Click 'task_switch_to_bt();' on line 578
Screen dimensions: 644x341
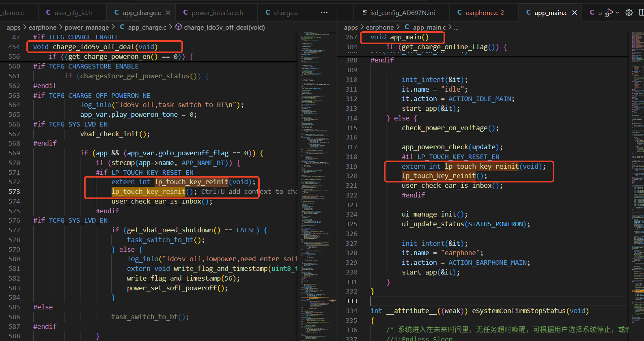pyautogui.click(x=166, y=240)
